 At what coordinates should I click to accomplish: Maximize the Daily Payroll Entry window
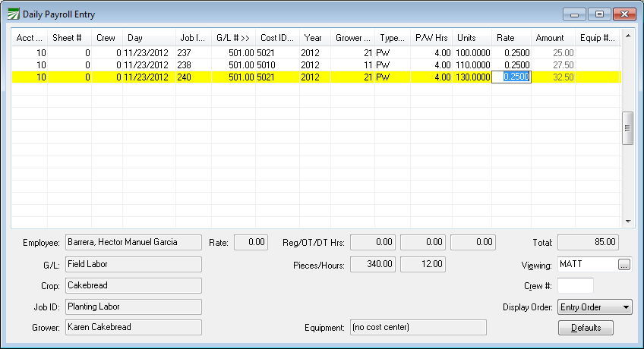599,14
